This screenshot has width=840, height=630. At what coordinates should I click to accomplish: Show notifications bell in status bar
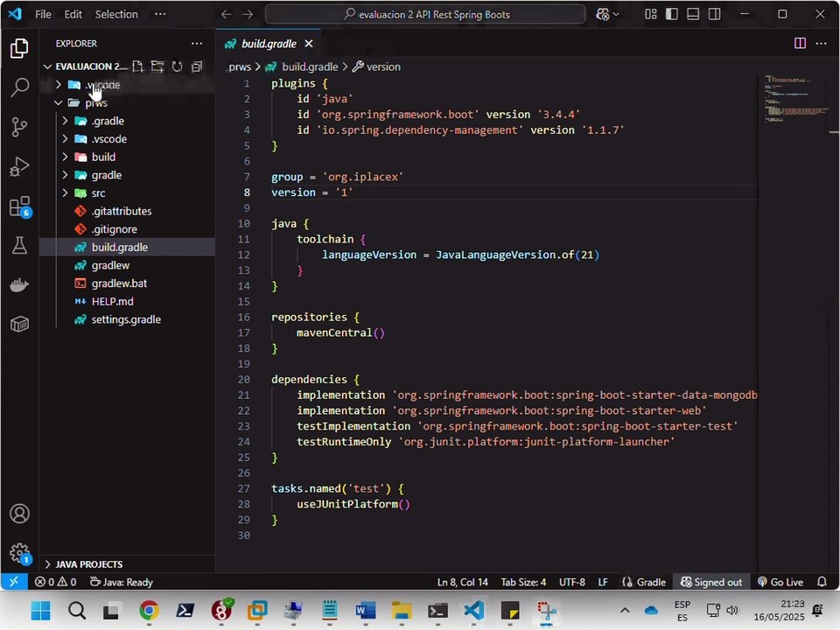822,582
